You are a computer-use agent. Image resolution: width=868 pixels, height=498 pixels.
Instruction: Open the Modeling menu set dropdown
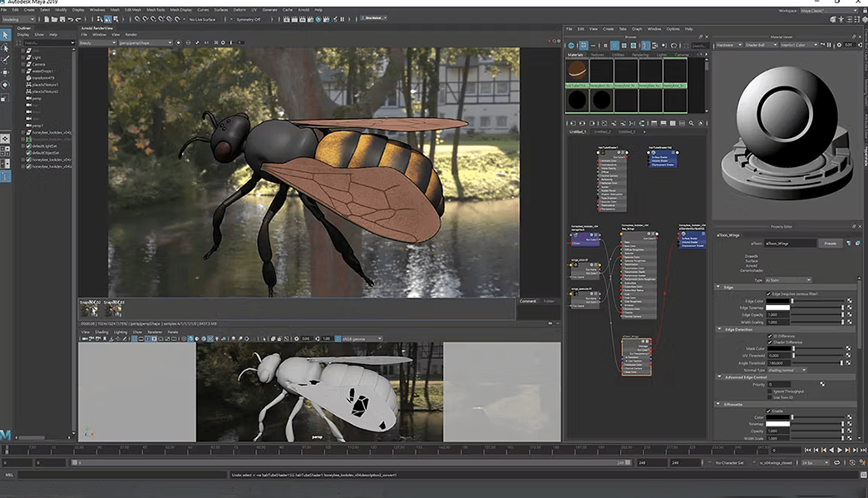coord(18,19)
